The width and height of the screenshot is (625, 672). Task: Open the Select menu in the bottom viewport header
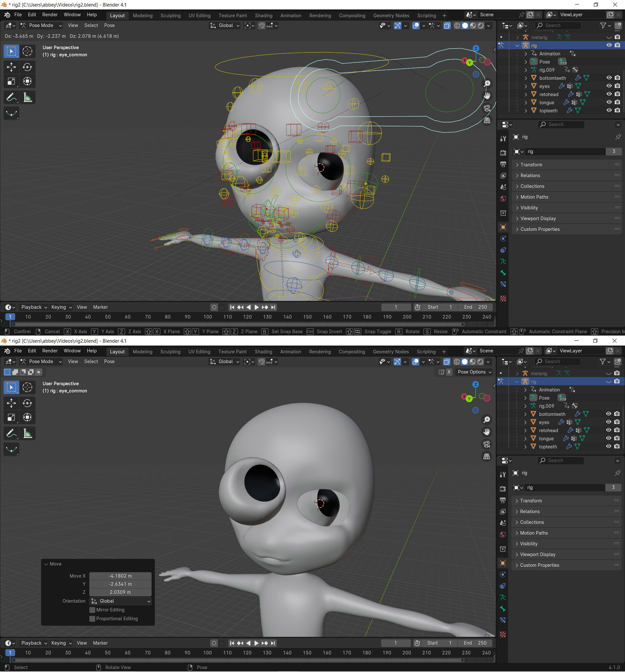91,361
